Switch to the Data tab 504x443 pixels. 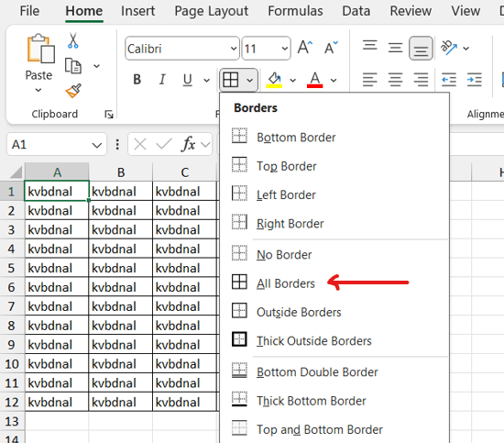coord(356,11)
